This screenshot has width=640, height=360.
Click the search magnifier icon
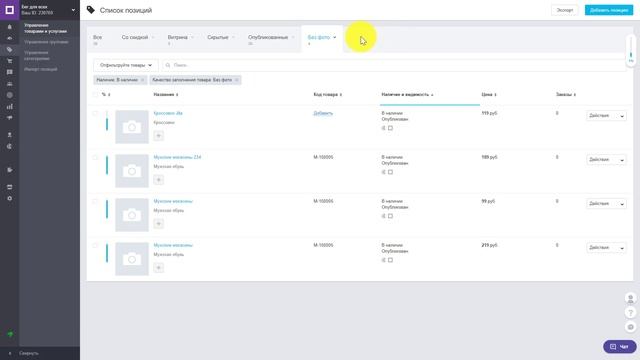168,65
